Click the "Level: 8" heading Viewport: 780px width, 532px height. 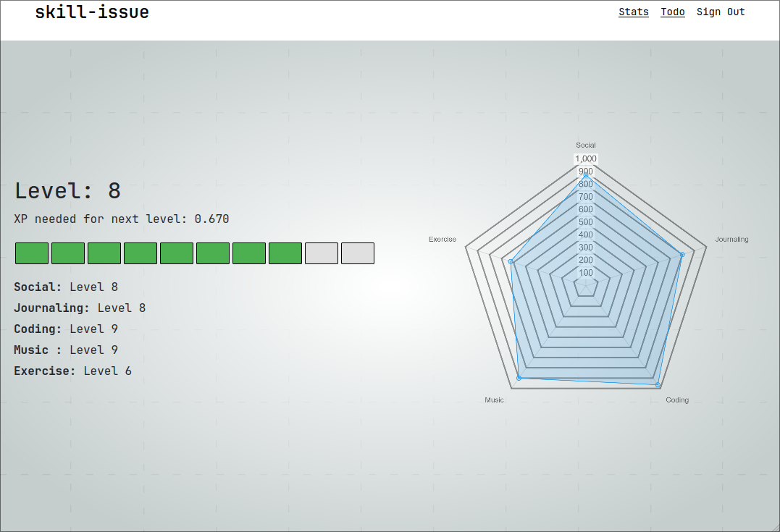(x=67, y=191)
